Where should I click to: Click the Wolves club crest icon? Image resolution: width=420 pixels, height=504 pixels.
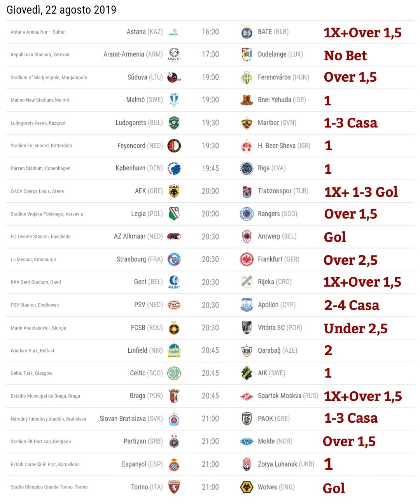coord(247,487)
